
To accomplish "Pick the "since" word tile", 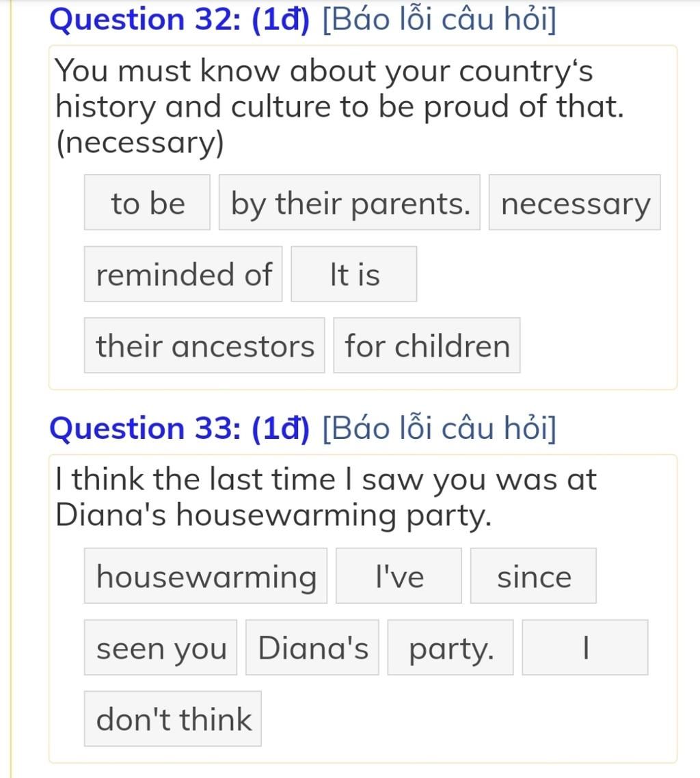I will click(533, 576).
